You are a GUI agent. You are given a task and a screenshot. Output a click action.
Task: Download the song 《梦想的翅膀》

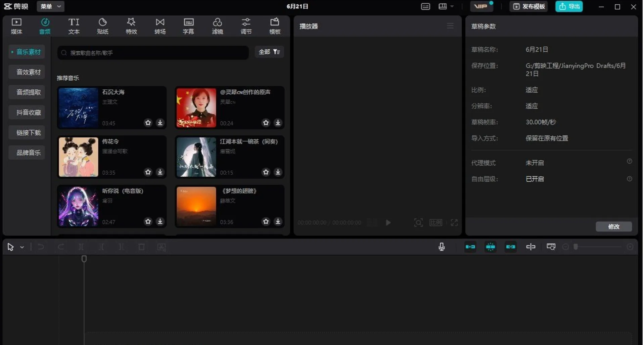point(278,221)
